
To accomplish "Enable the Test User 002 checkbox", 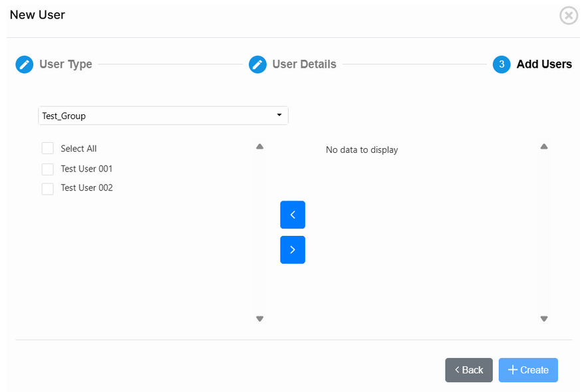I will click(x=47, y=188).
